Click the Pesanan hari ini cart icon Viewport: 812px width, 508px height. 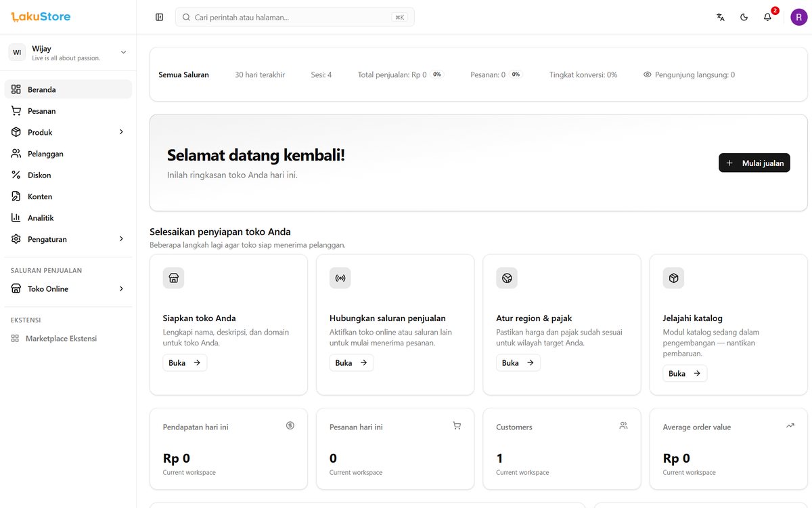(457, 425)
